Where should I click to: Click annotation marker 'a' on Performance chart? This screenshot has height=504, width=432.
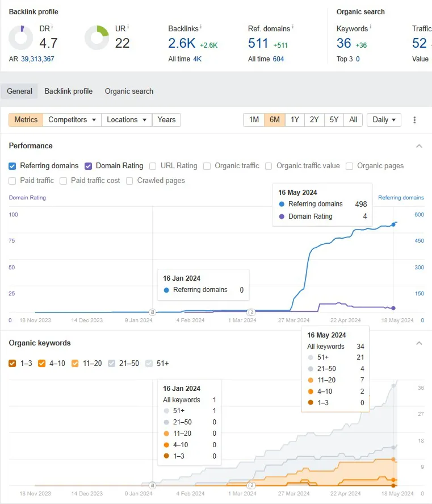(x=153, y=312)
